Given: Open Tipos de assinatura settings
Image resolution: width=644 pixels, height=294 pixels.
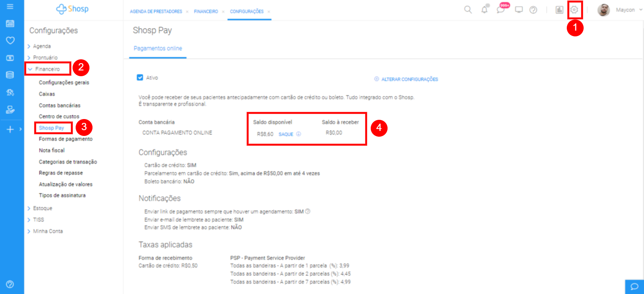Looking at the screenshot, I should pos(62,195).
